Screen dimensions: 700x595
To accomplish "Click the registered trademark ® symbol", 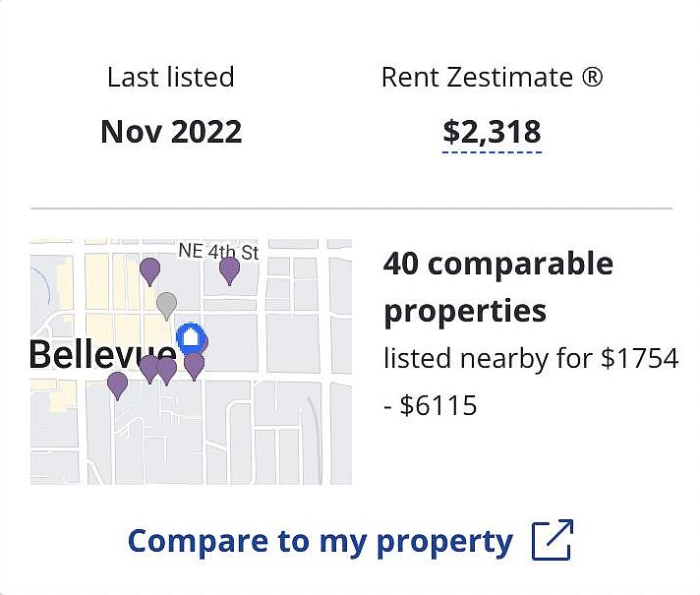I will (592, 77).
